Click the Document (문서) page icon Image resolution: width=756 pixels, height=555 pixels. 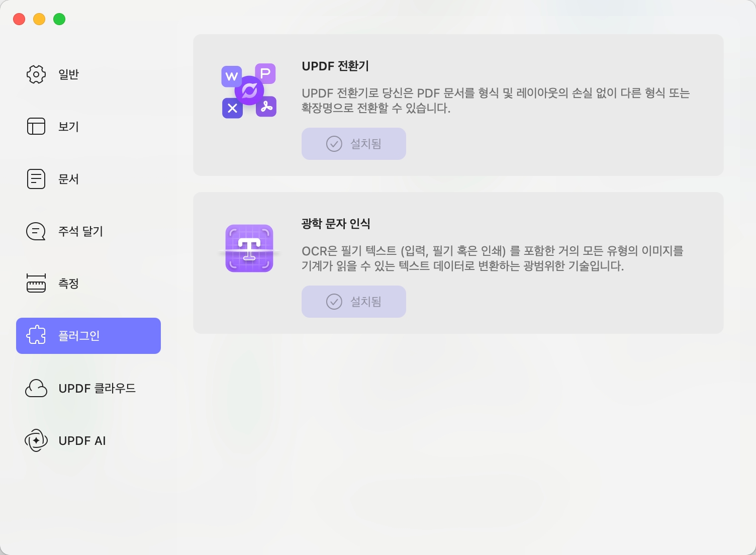(36, 179)
